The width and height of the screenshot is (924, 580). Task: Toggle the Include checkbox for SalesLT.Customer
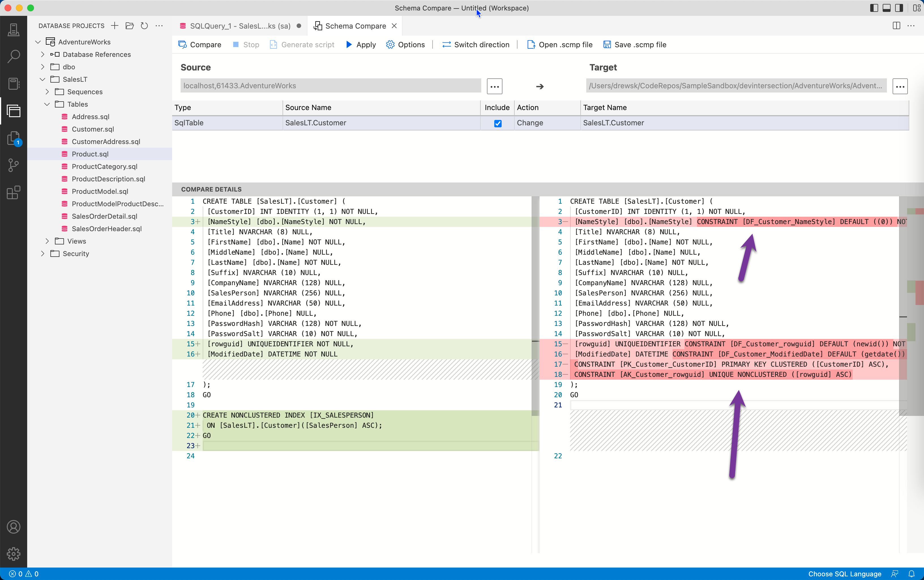pyautogui.click(x=498, y=124)
